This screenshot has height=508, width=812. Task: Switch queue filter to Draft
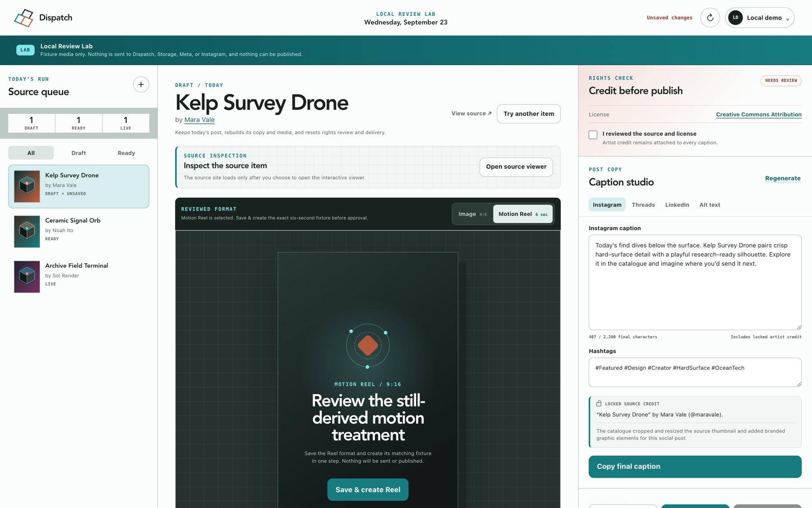tap(78, 153)
